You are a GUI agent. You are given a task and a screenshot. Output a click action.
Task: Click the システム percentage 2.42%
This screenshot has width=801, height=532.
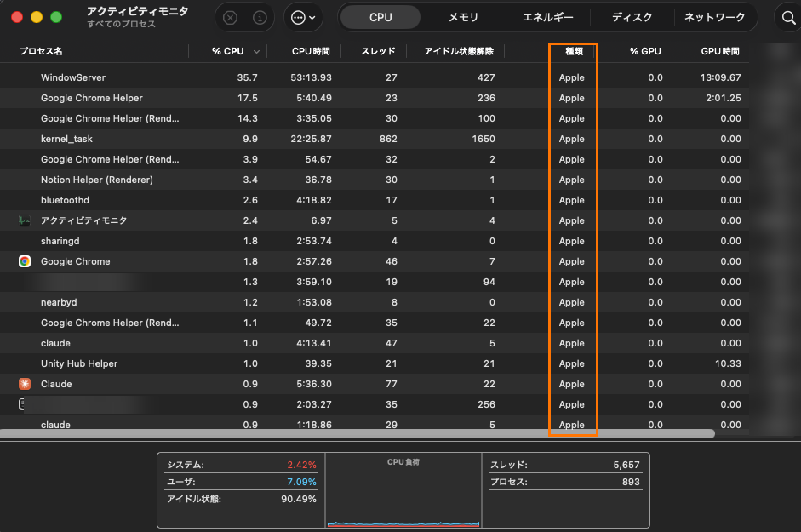[301, 465]
